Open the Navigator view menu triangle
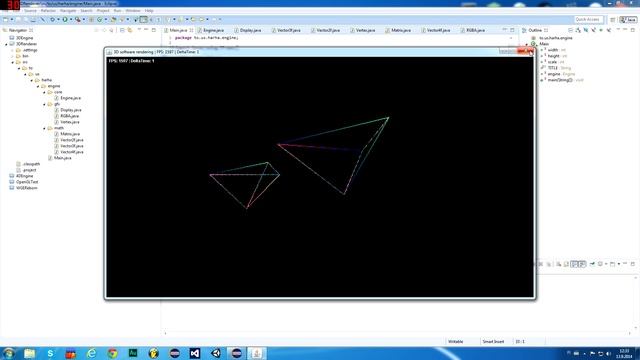 tap(139, 30)
